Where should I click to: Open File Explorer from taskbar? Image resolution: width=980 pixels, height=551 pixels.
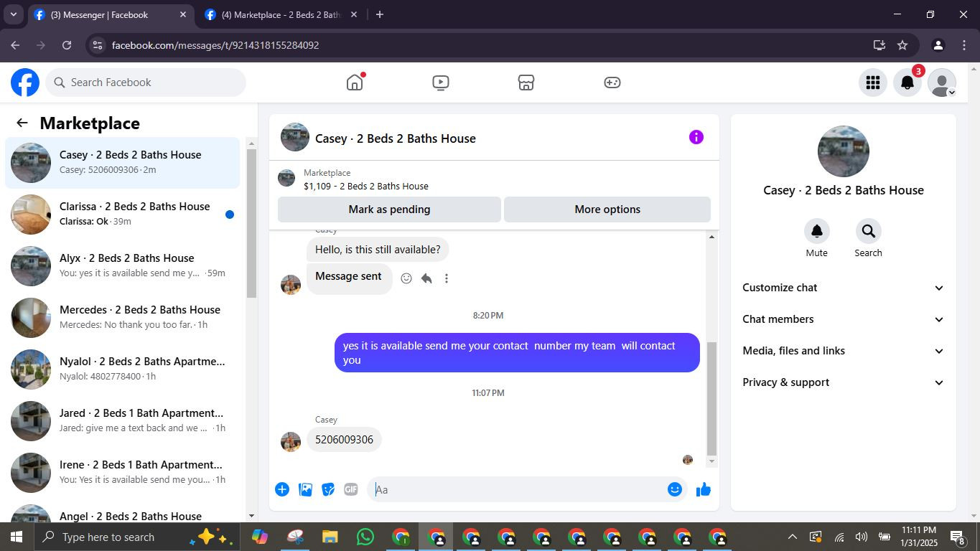[x=330, y=537]
